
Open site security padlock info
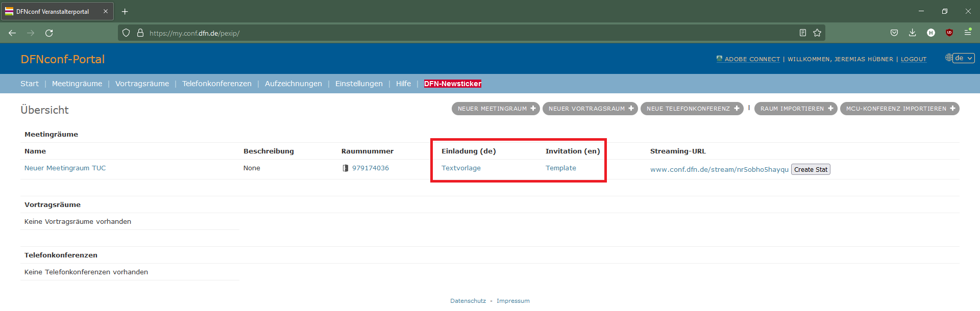click(140, 33)
